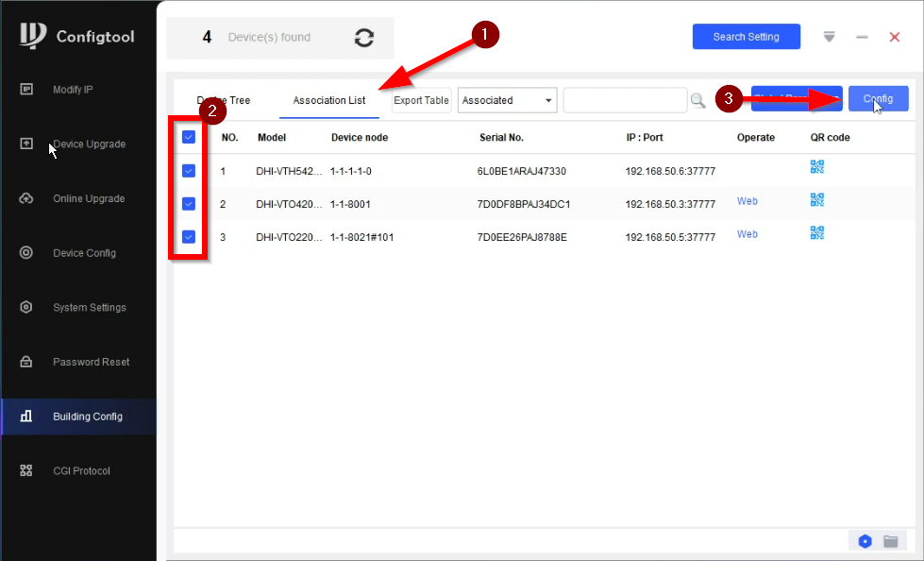Screen dimensions: 924x561
Task: Open the title bar triangle dropdown menu
Action: coord(829,37)
